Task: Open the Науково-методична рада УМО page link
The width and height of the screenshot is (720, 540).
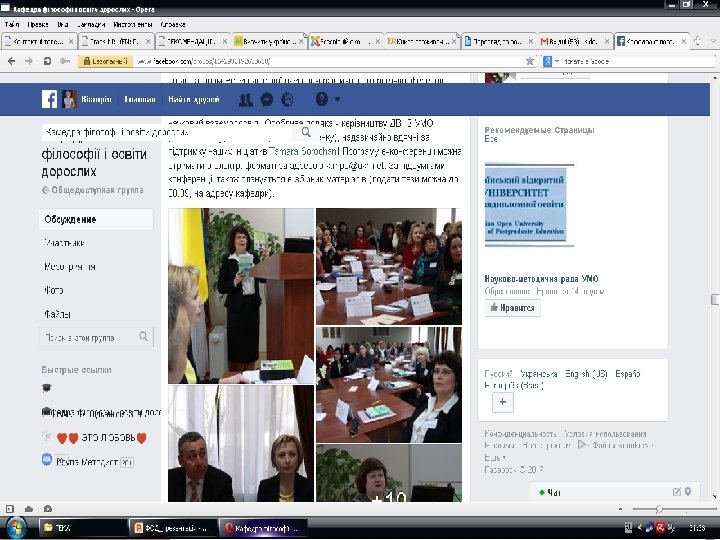Action: coord(541,279)
